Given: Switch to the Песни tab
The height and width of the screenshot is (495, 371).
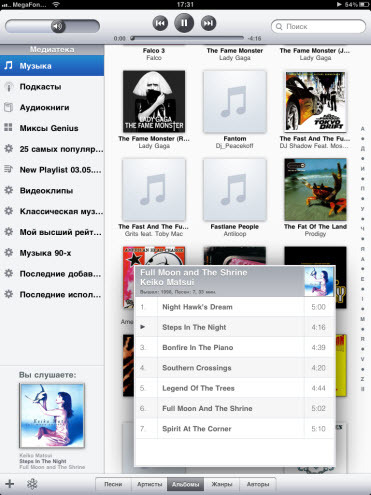Looking at the screenshot, I should 113,484.
